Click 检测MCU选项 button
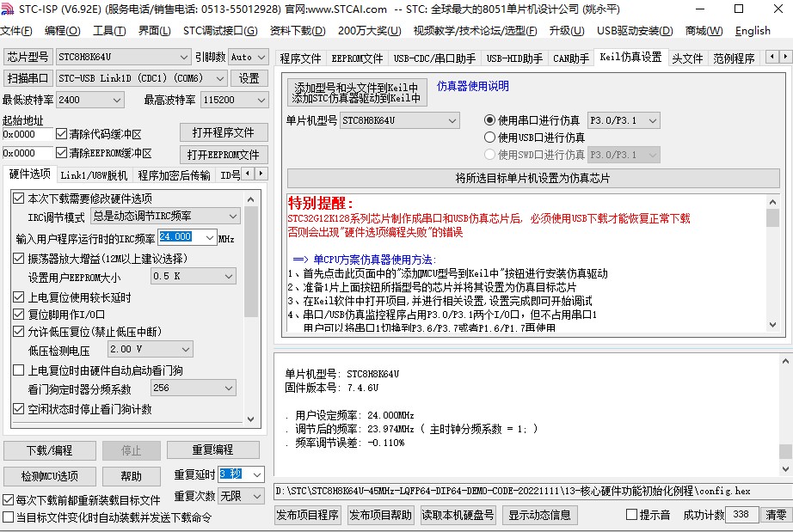Screen dimensions: 793x532 click(50, 476)
